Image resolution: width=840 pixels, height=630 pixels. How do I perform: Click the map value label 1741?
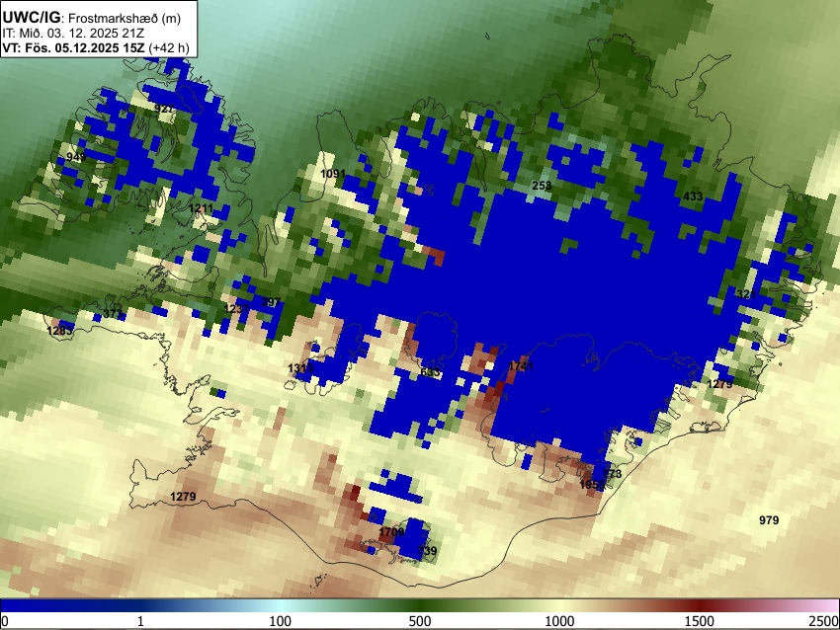[x=521, y=366]
